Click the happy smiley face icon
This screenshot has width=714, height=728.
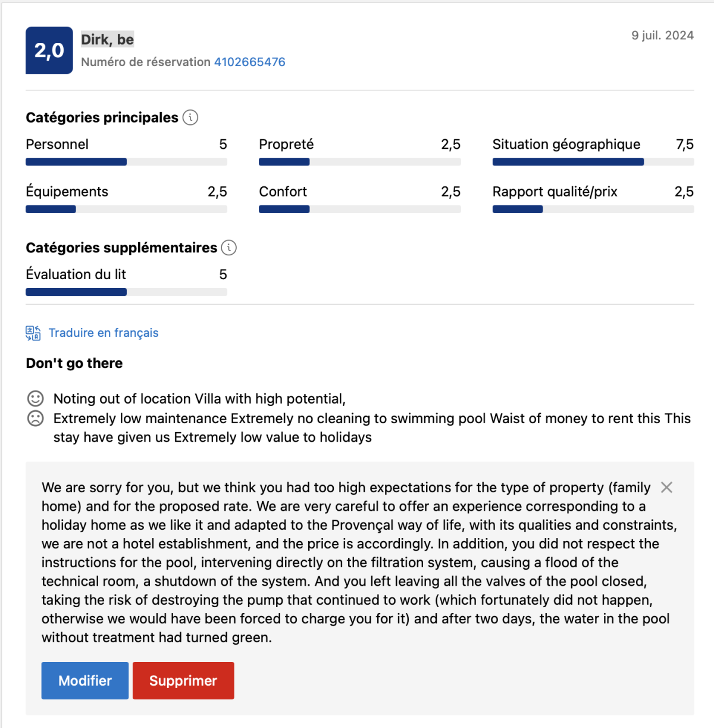36,398
